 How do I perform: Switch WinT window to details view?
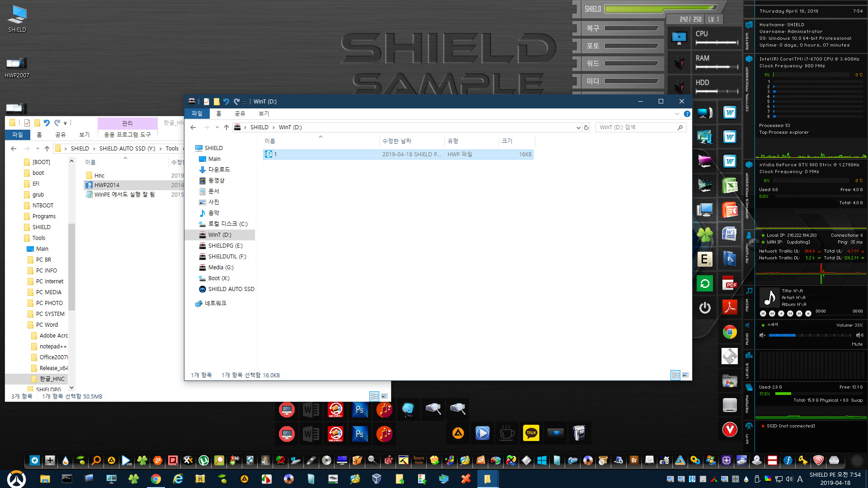[675, 375]
